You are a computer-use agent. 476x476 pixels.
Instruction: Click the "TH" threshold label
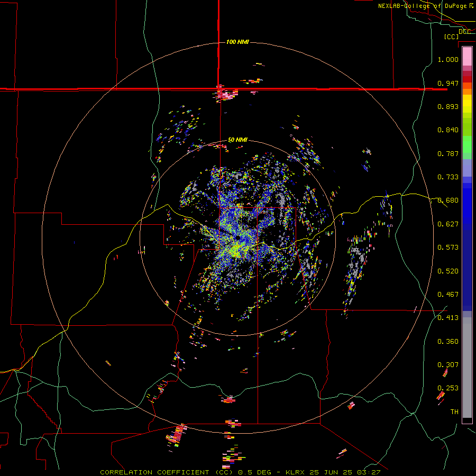click(x=454, y=412)
